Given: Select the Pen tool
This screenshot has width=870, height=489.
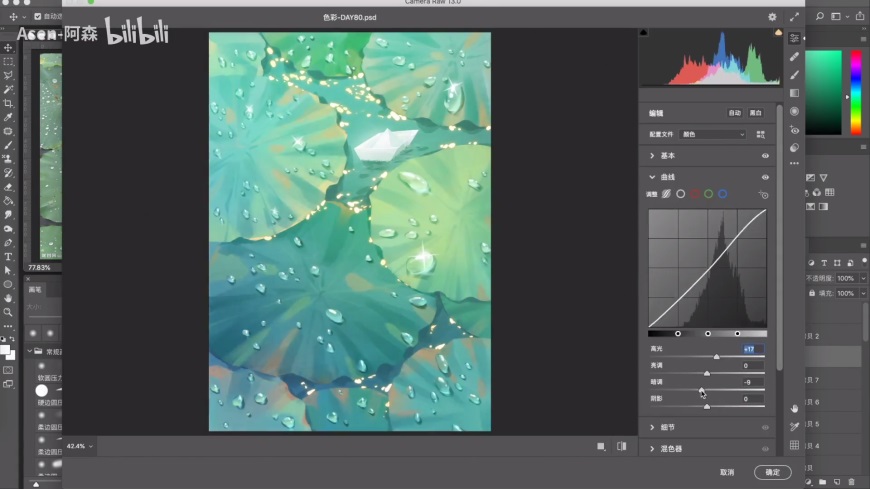Looking at the screenshot, I should pos(8,243).
